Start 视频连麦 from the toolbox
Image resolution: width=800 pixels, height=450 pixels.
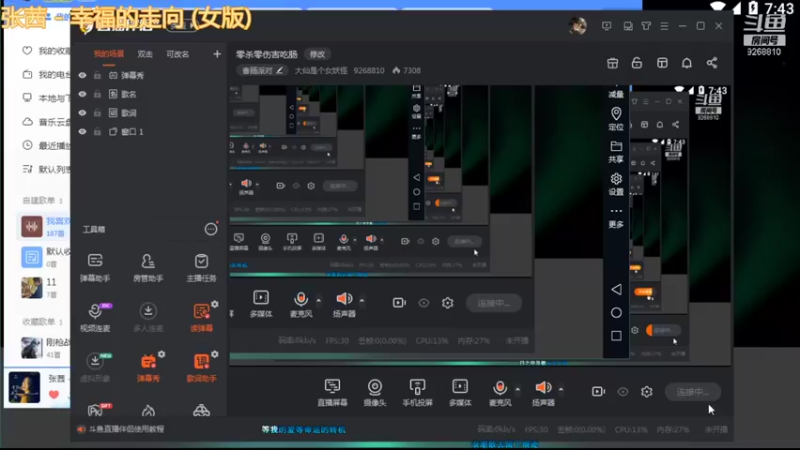[x=95, y=317]
